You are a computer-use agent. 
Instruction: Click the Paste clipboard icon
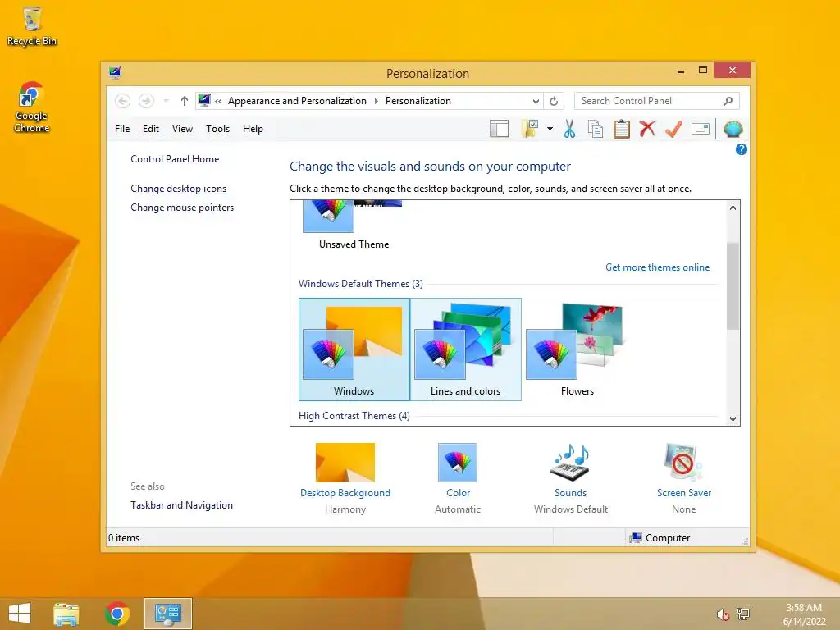coord(622,129)
